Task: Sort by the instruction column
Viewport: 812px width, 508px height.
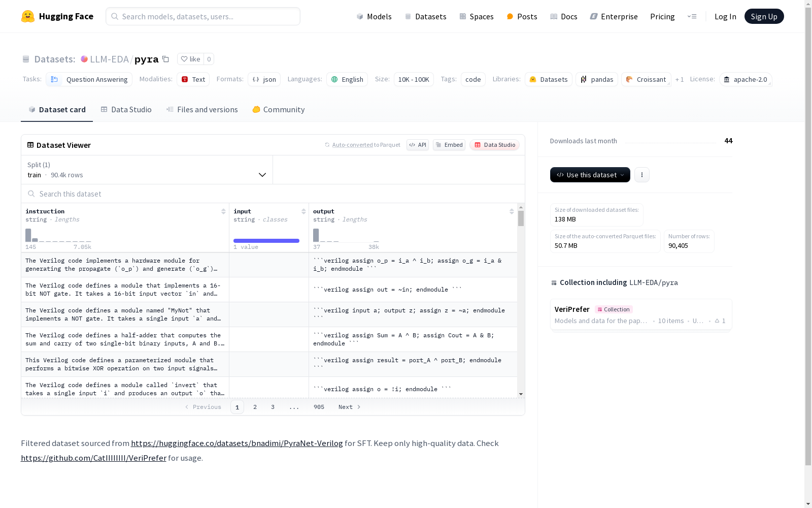Action: [223, 211]
